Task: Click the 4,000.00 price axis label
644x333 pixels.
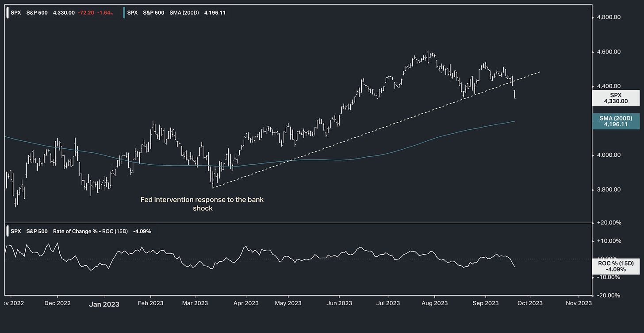Action: click(609, 155)
